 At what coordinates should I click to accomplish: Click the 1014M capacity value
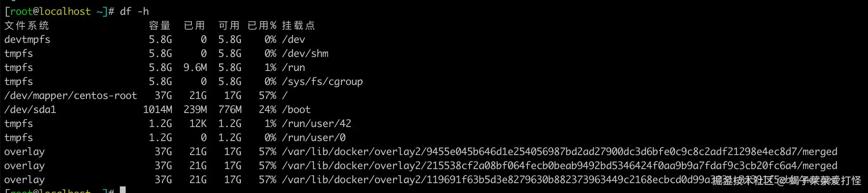click(x=157, y=110)
